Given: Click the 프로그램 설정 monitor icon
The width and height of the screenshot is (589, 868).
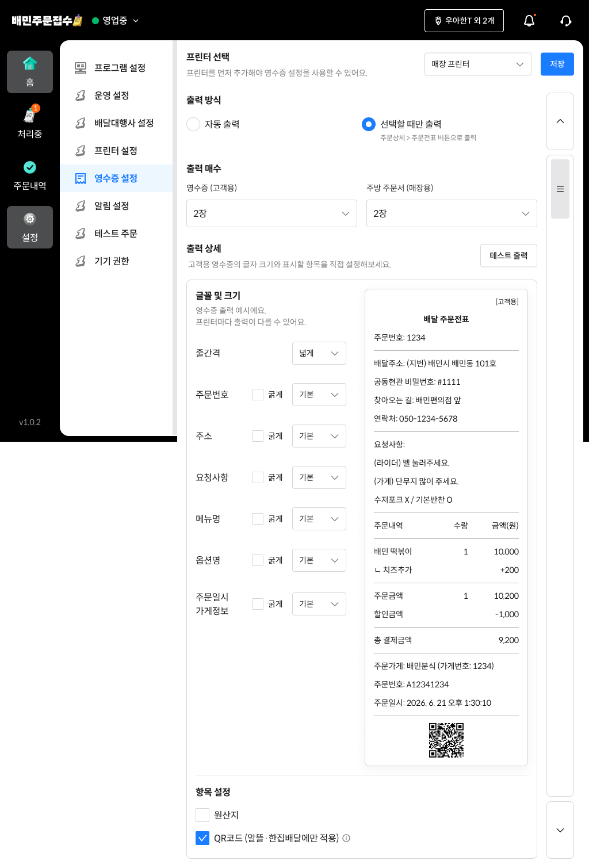Looking at the screenshot, I should click(x=81, y=68).
